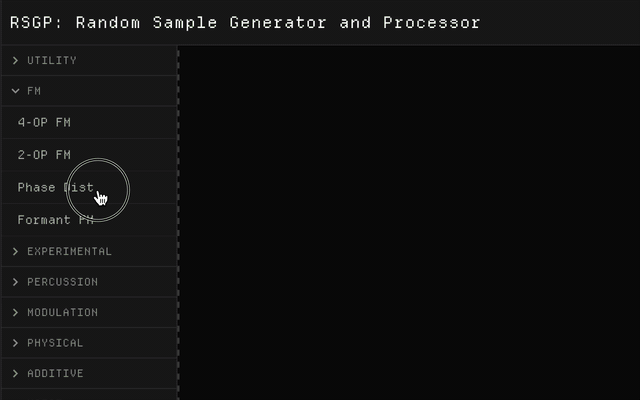Image resolution: width=640 pixels, height=400 pixels.
Task: Click the chevron arrow beside MODULATION
Action: click(x=15, y=312)
